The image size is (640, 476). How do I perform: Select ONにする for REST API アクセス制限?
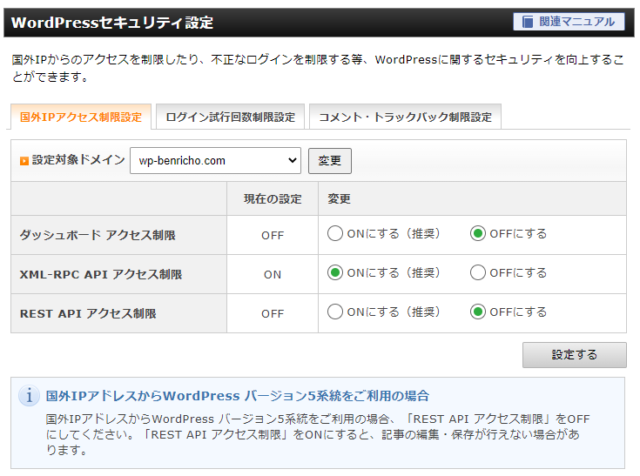click(x=335, y=311)
